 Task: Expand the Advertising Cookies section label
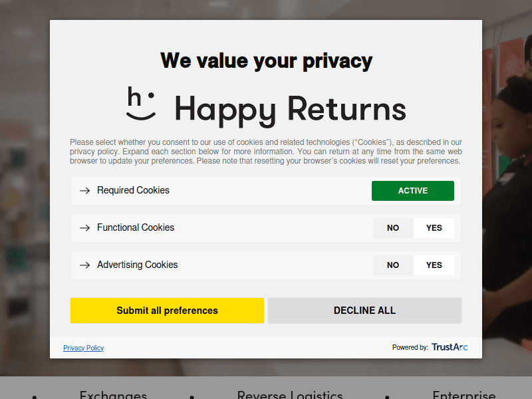tap(138, 265)
